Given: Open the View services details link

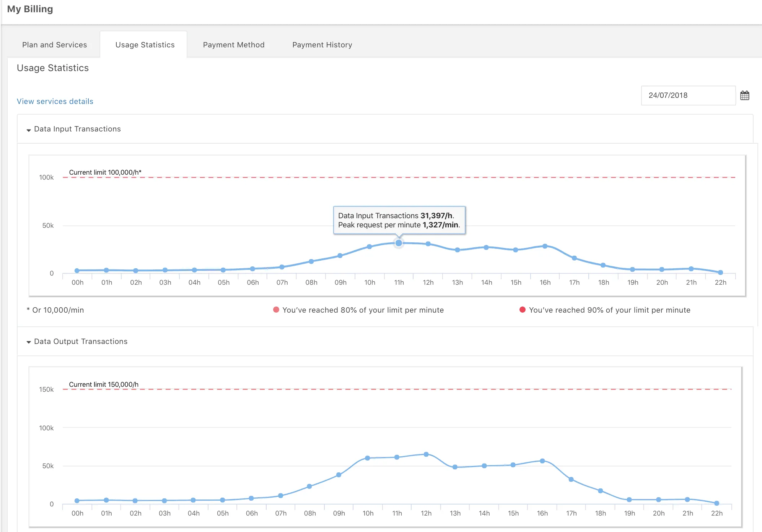Looking at the screenshot, I should tap(55, 101).
